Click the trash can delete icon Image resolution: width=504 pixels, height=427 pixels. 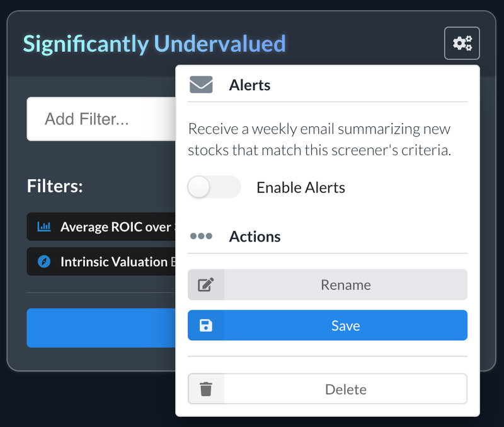point(206,389)
